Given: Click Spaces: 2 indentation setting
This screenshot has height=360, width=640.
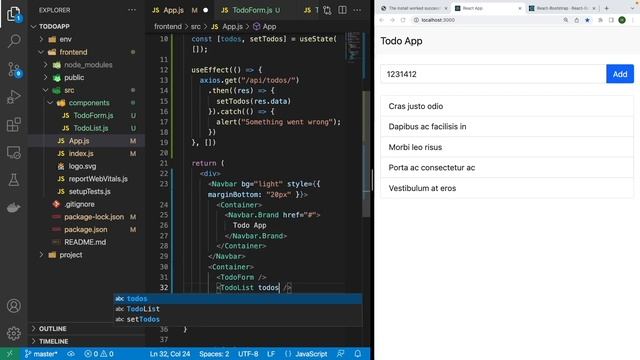Looking at the screenshot, I should (x=214, y=354).
